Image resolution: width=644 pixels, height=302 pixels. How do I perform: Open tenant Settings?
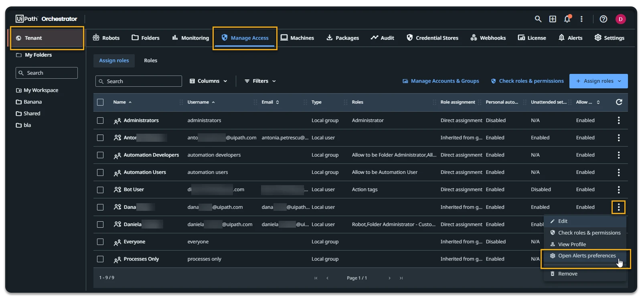(610, 38)
